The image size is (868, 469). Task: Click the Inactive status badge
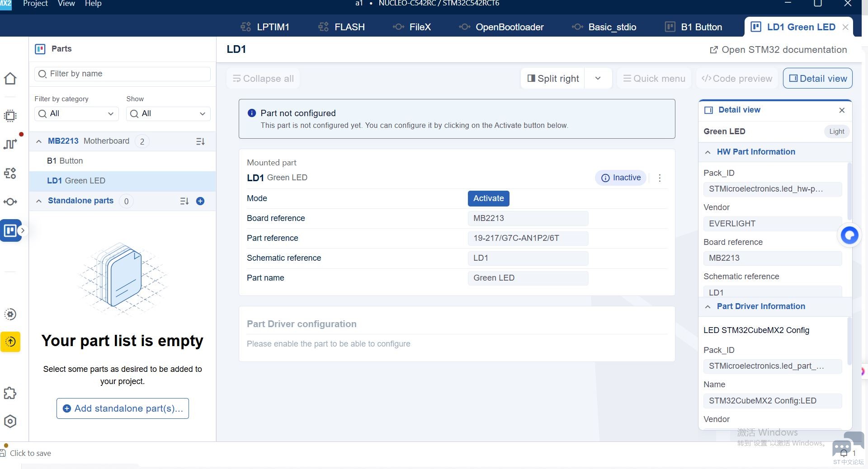tap(621, 178)
